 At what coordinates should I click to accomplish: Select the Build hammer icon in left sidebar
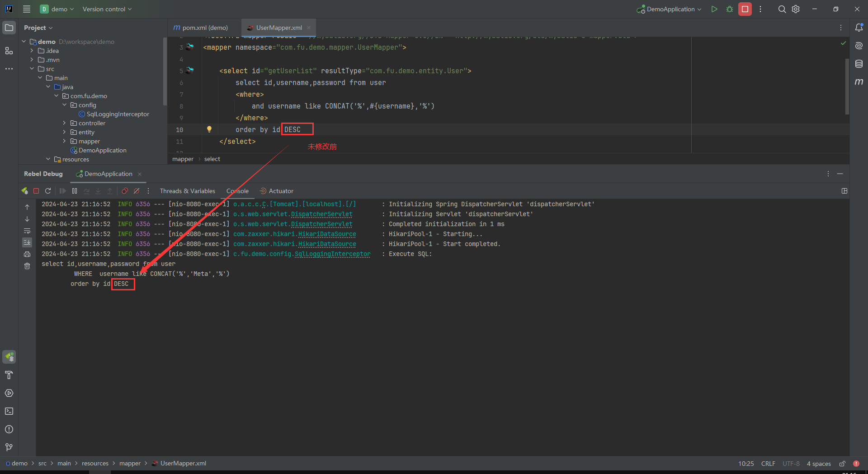click(9, 375)
